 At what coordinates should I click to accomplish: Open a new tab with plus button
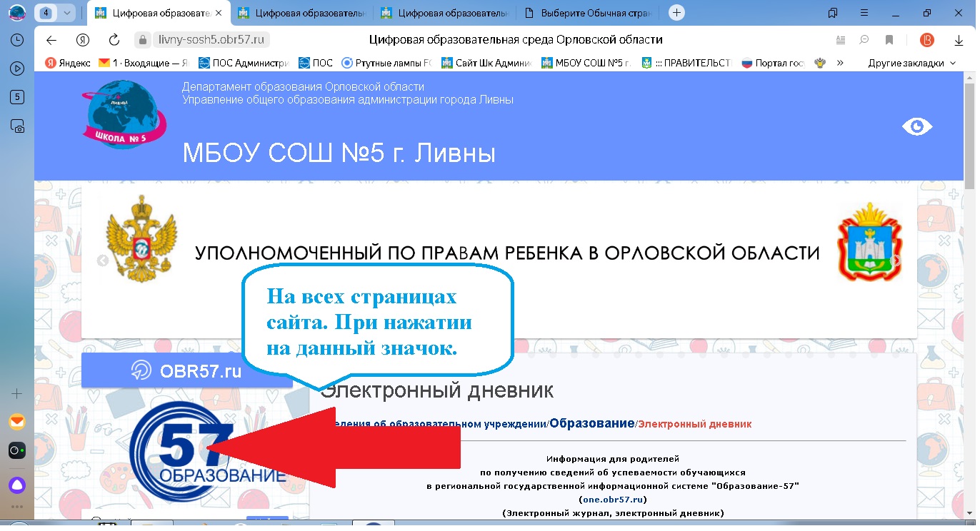(676, 13)
